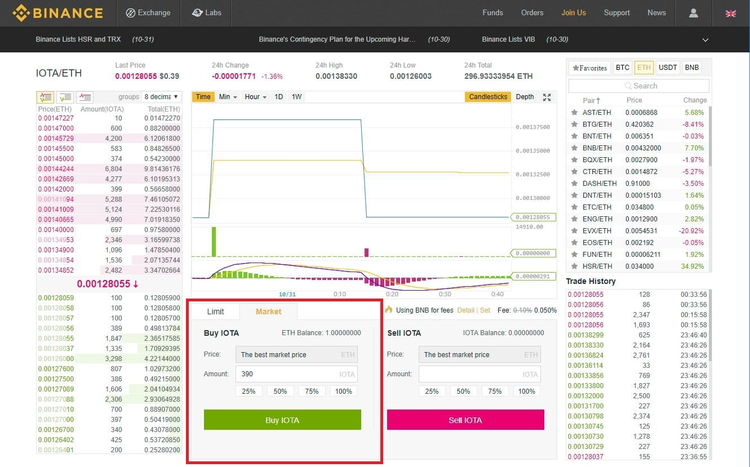Select the BTC market tab
The image size is (750, 467).
pyautogui.click(x=622, y=67)
